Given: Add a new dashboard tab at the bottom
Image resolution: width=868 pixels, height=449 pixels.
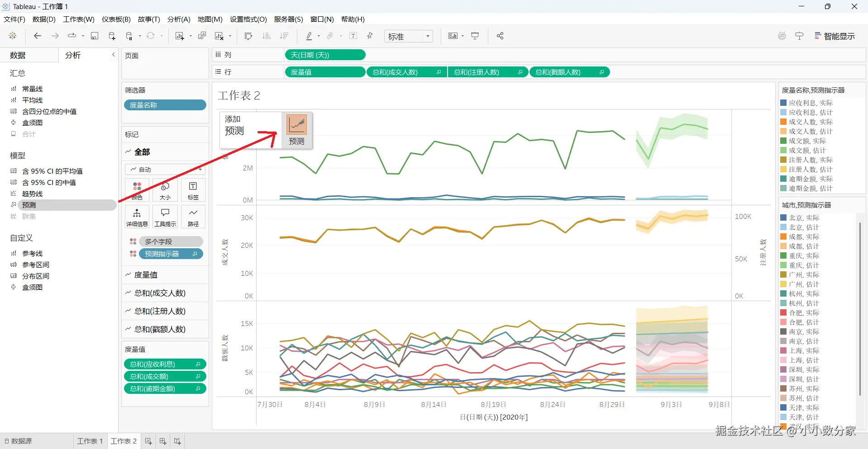Looking at the screenshot, I should (163, 441).
